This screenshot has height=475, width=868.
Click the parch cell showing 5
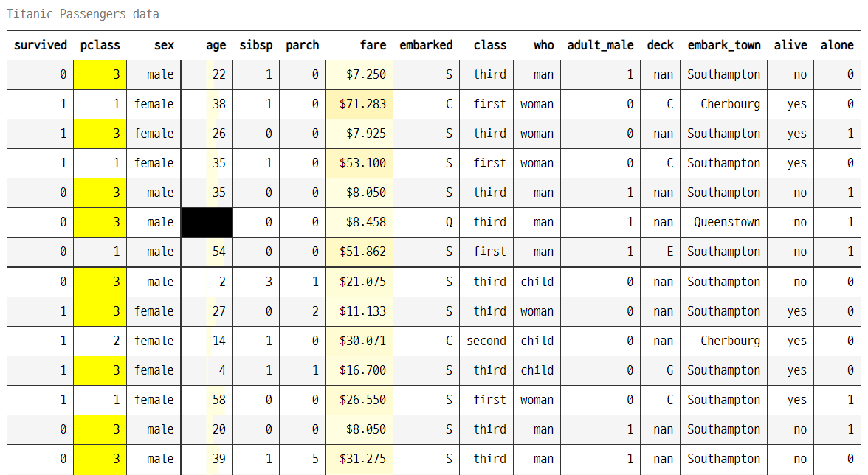[303, 459]
